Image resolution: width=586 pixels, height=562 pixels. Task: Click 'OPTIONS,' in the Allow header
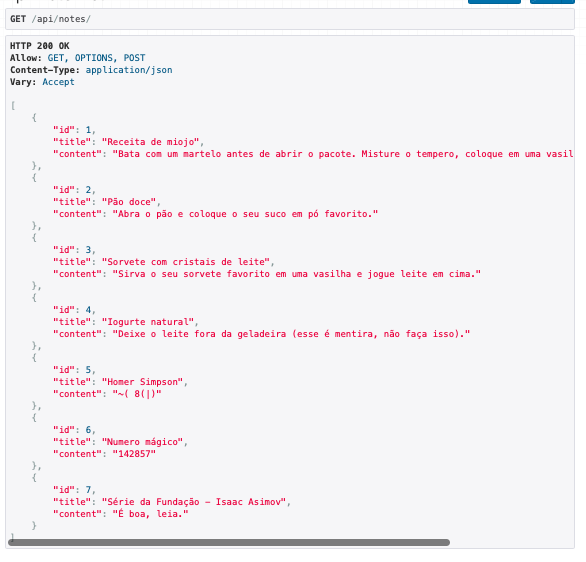96,58
